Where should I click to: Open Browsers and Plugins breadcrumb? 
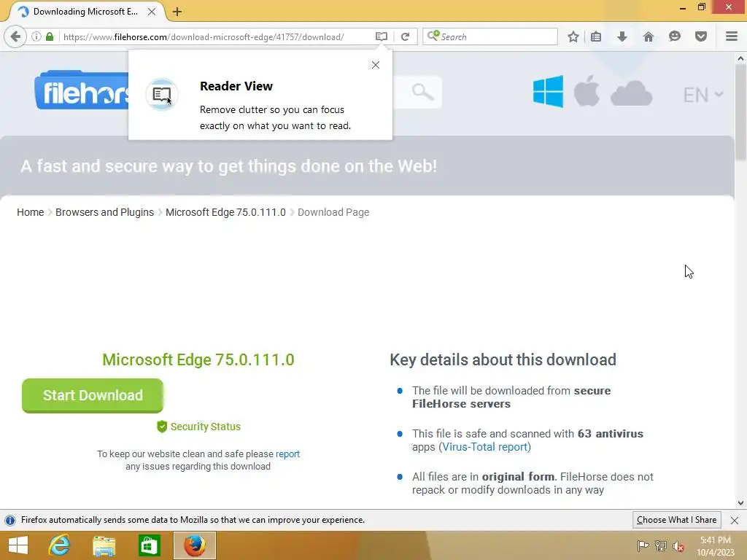pyautogui.click(x=105, y=212)
